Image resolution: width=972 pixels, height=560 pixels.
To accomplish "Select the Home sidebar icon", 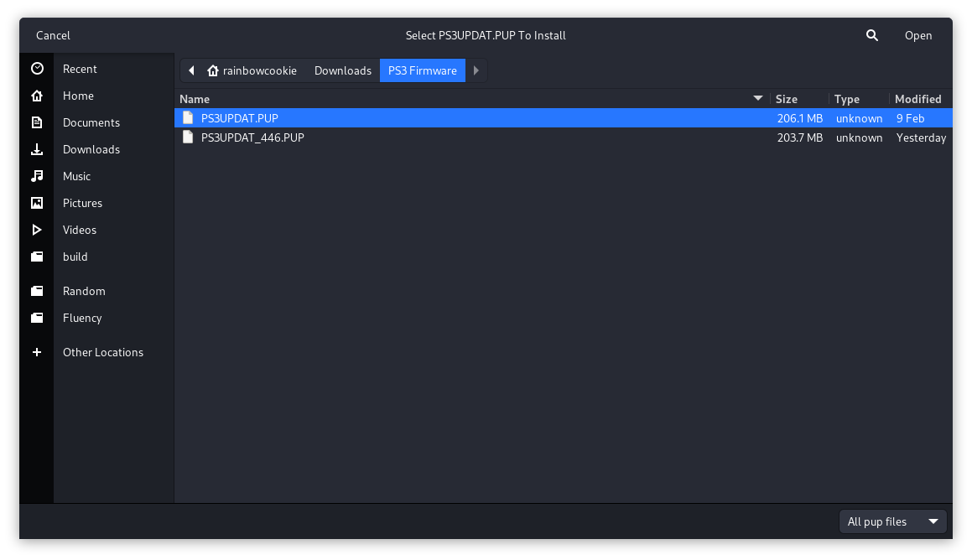I will point(37,96).
